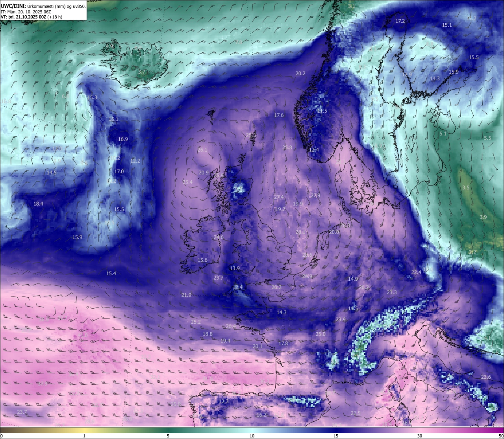Click the 26.1 value northwest of Scotland
Image resolution: width=504 pixels, height=439 pixels.
pyautogui.click(x=202, y=150)
